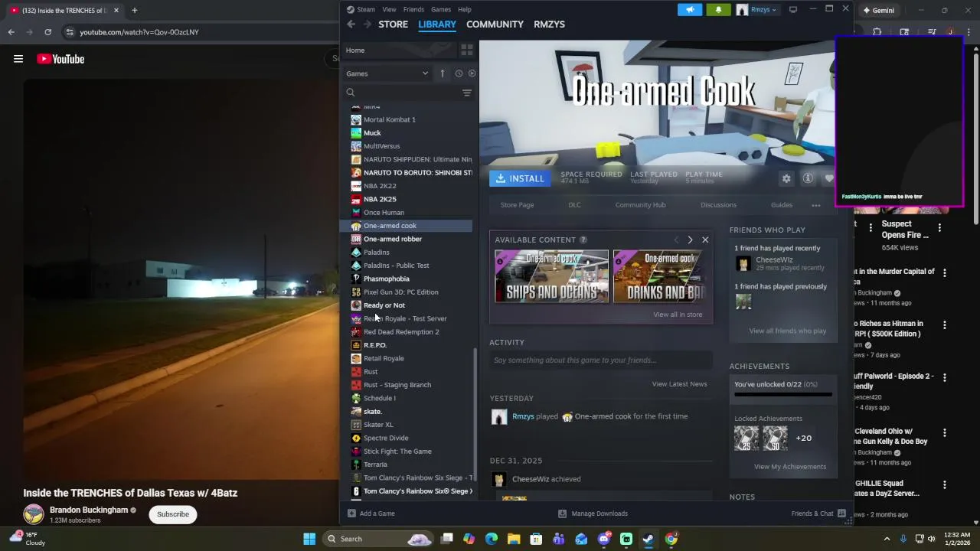
Task: Open the Rmzys account dropdown
Action: pos(756,10)
